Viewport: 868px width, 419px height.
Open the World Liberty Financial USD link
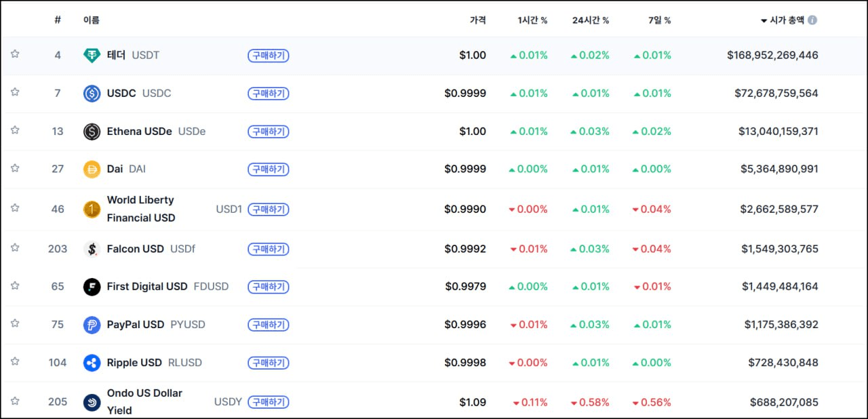click(141, 209)
